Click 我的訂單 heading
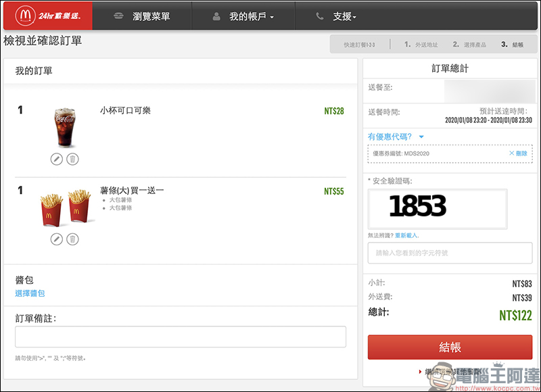Screen dimensions: 541x392 (34, 71)
